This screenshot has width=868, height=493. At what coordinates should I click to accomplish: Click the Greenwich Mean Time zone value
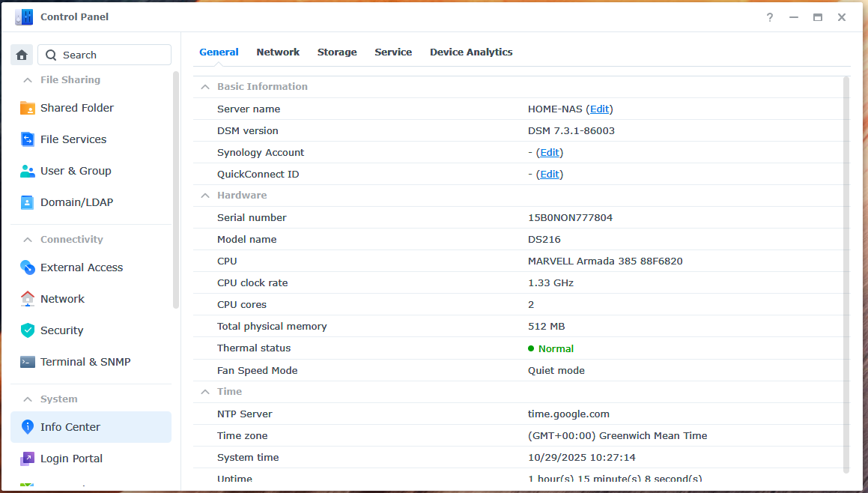click(617, 435)
